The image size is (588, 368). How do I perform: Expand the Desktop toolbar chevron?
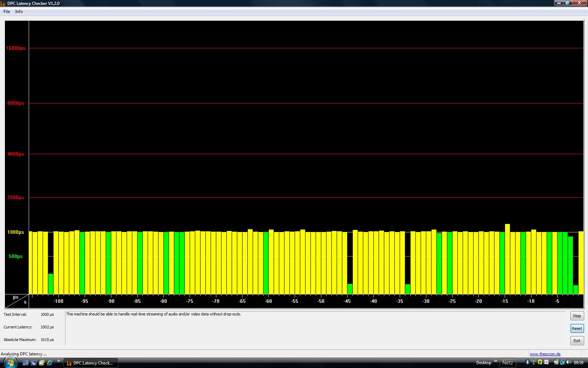495,361
